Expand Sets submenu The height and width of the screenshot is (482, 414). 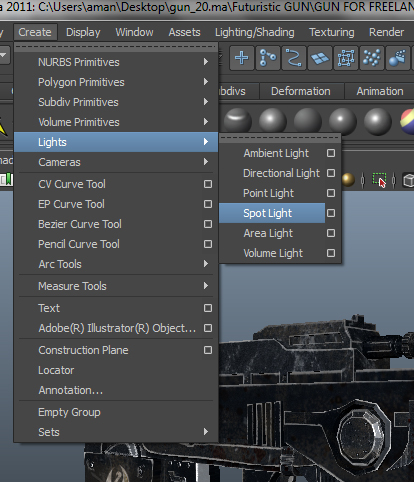[x=116, y=432]
